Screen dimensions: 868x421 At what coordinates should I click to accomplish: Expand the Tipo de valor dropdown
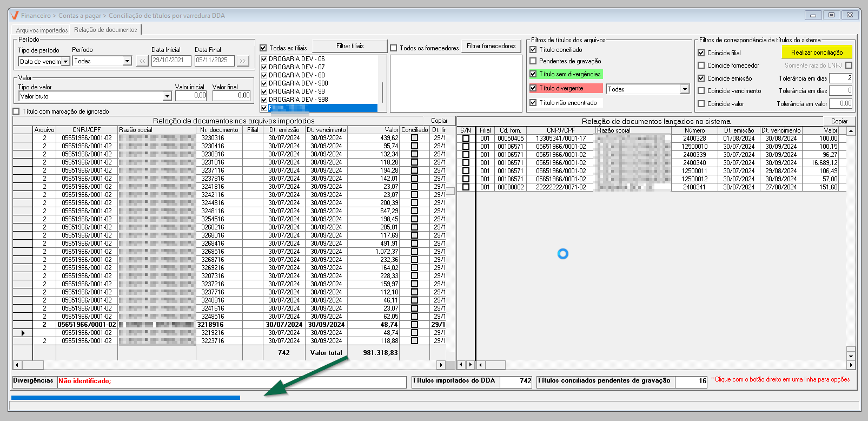167,96
